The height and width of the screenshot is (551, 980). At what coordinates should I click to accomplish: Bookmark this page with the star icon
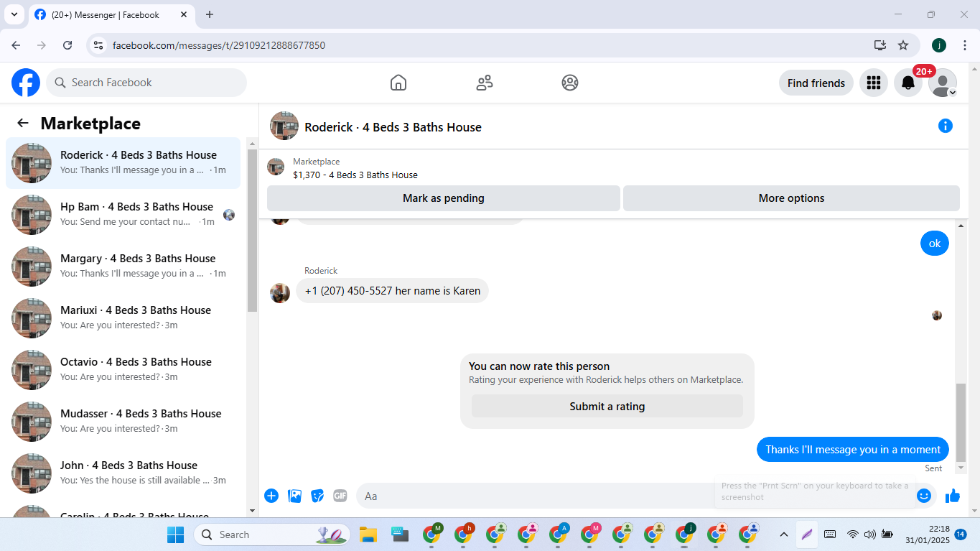pos(903,45)
